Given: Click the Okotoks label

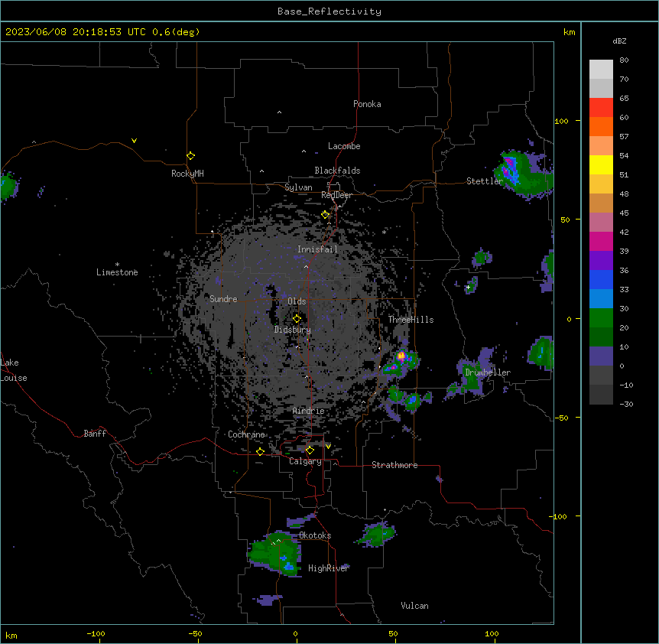Looking at the screenshot, I should click(315, 535).
